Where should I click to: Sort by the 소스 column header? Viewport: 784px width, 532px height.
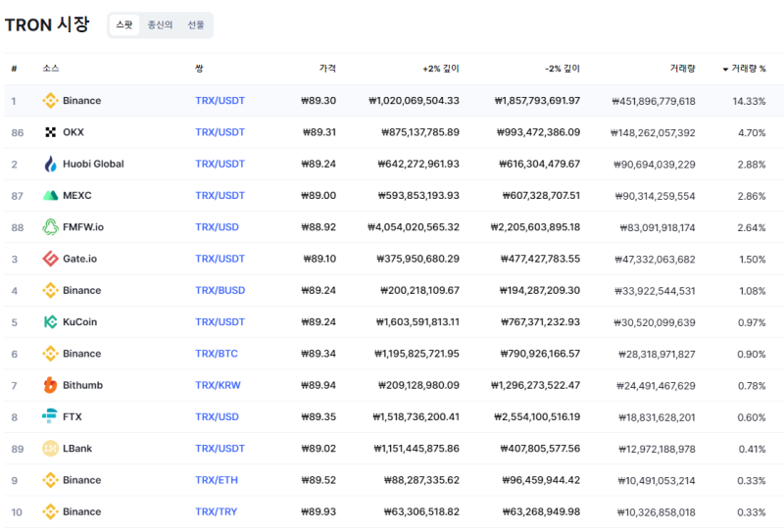click(x=51, y=69)
